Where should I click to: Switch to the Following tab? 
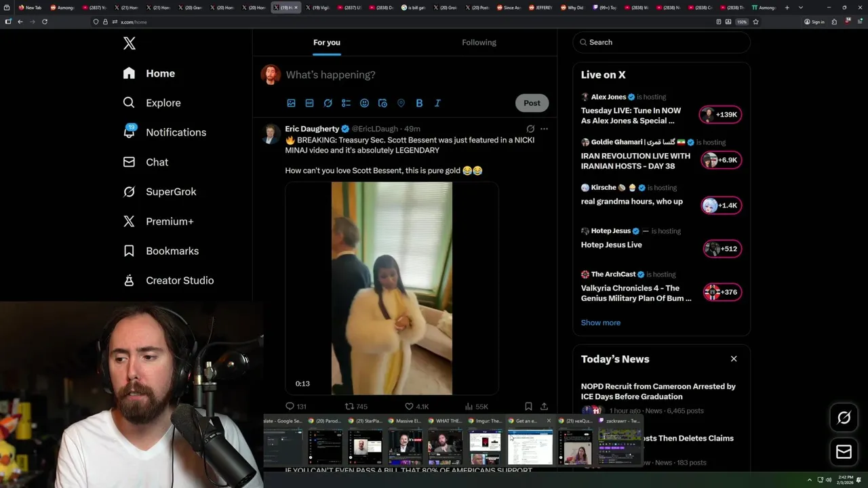pos(479,42)
